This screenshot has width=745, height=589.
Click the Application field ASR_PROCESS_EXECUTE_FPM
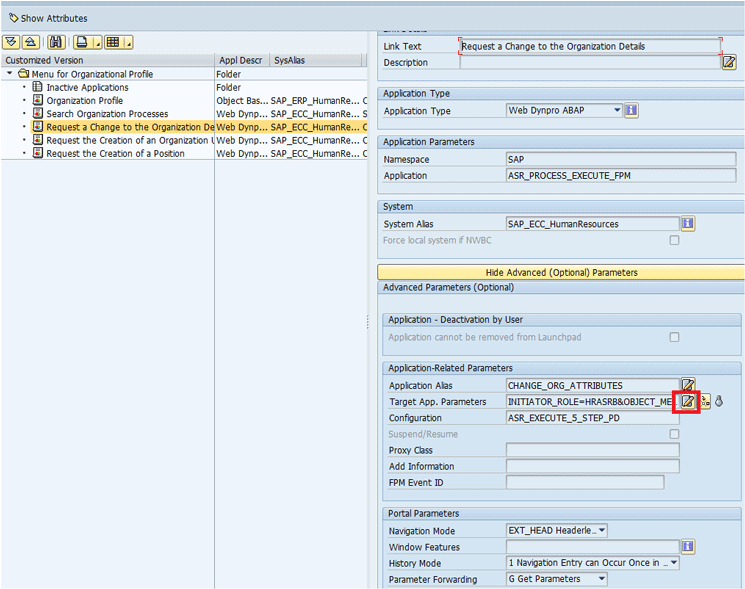point(621,175)
